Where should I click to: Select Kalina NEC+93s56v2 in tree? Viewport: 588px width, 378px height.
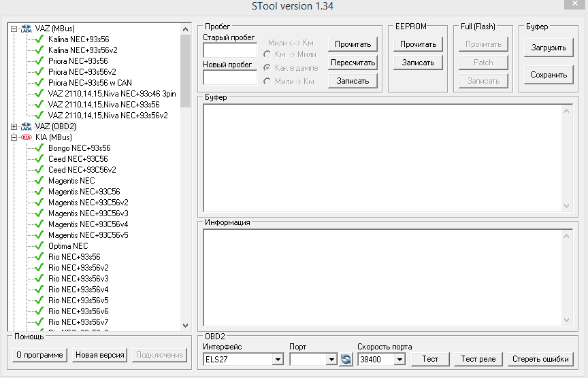click(82, 50)
